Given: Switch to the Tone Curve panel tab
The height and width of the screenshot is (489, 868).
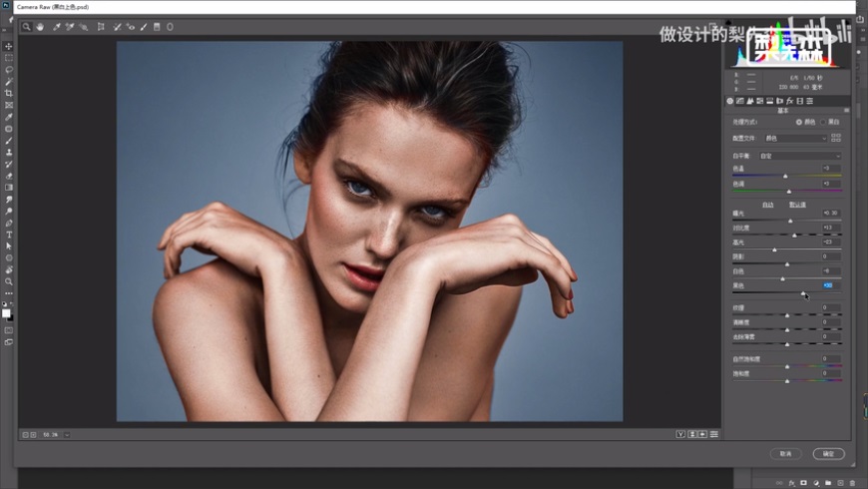Looking at the screenshot, I should click(x=740, y=101).
